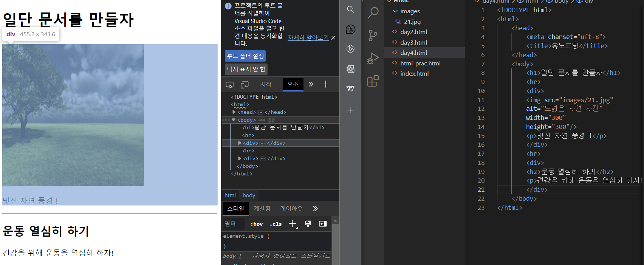Select the first hr element in DOM tree
Image resolution: width=644 pixels, height=265 pixels.
pyautogui.click(x=248, y=135)
